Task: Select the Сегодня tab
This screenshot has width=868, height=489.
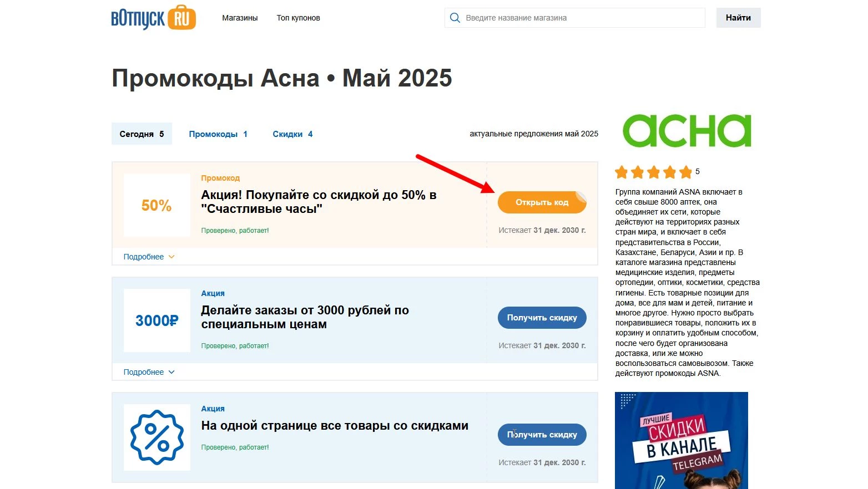Action: click(x=142, y=134)
